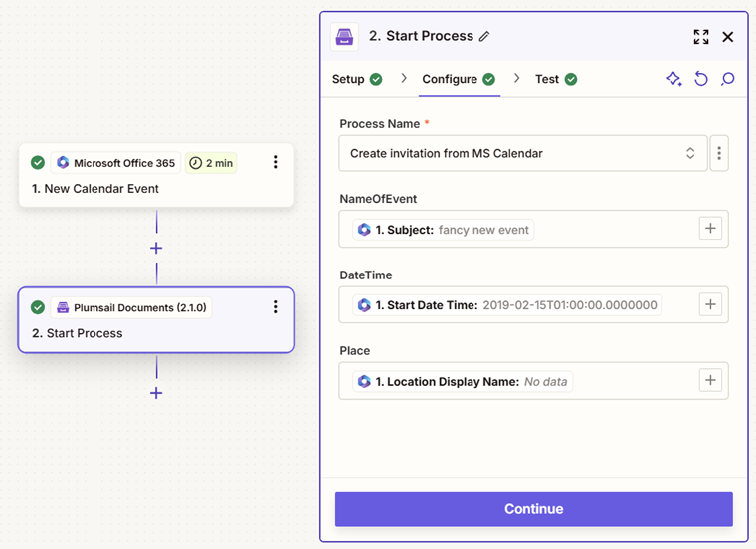This screenshot has width=756, height=549.
Task: Click the Subject: fancy new event pill
Action: [x=443, y=230]
